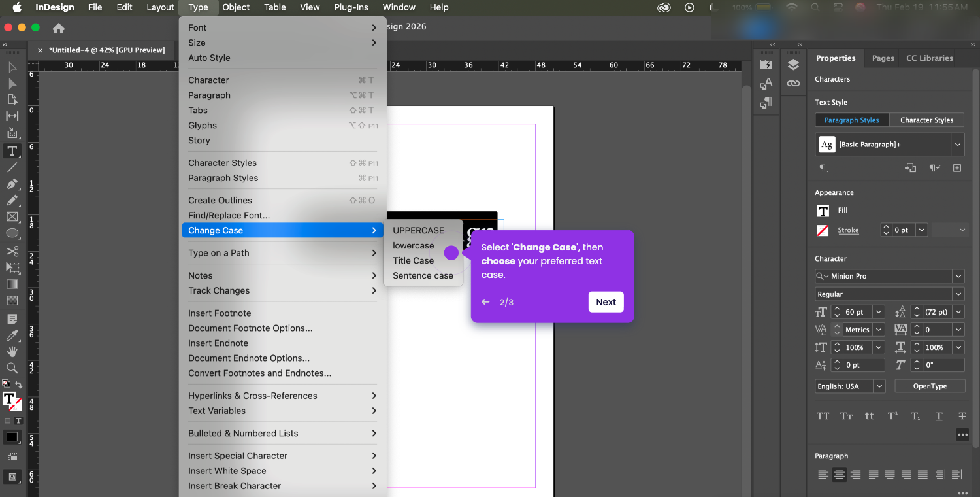
Task: Click the Fill color swatch
Action: click(x=823, y=211)
